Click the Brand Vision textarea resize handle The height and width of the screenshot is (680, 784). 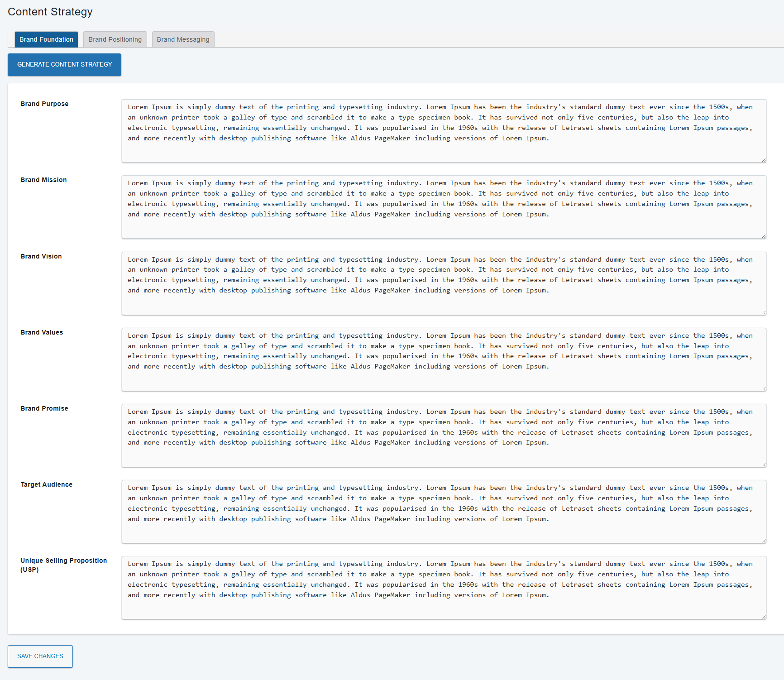point(764,312)
